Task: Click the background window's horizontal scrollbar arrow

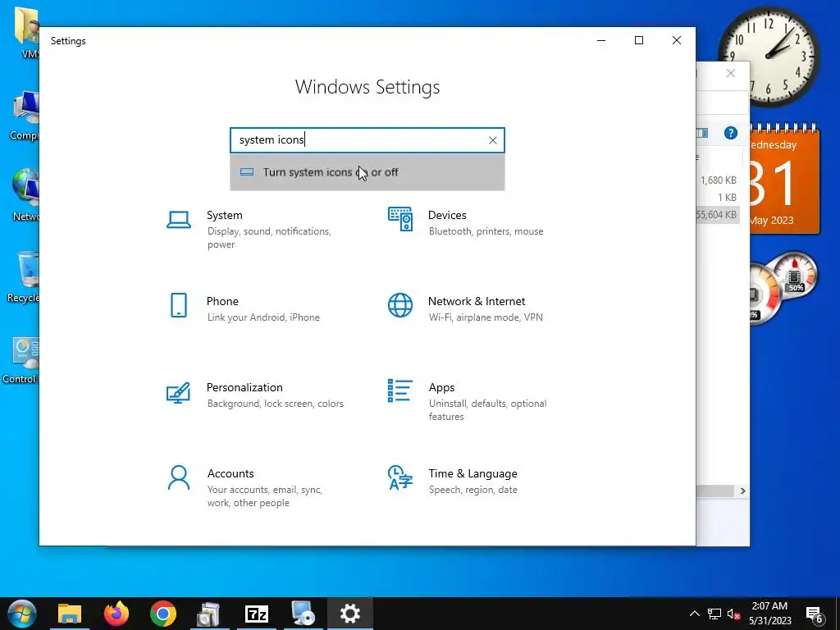Action: (742, 491)
